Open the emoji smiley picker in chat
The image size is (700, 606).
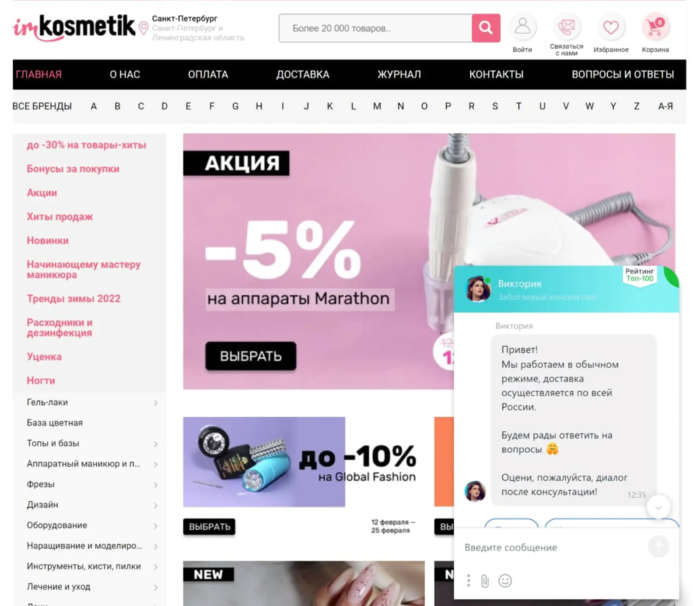505,581
